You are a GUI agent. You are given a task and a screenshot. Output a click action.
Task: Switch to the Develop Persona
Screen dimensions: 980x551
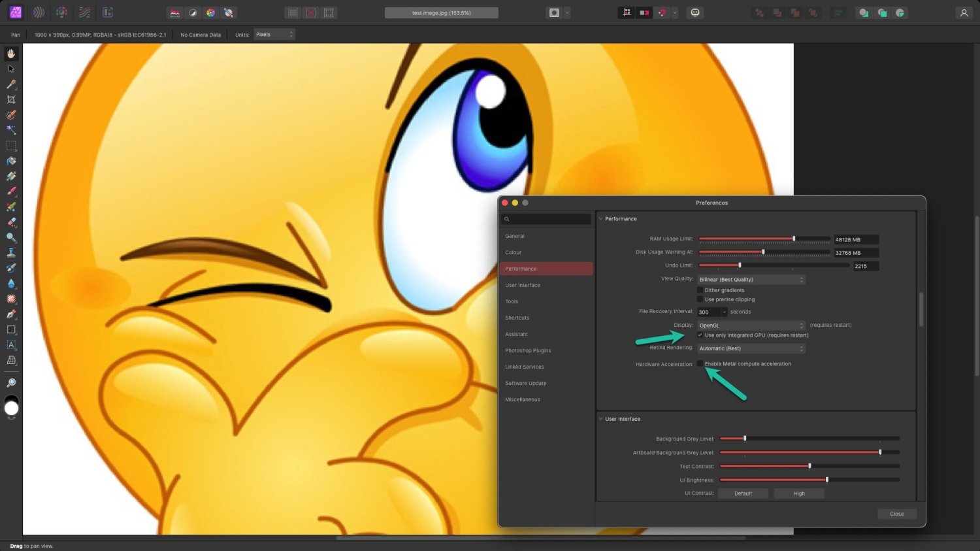point(61,12)
